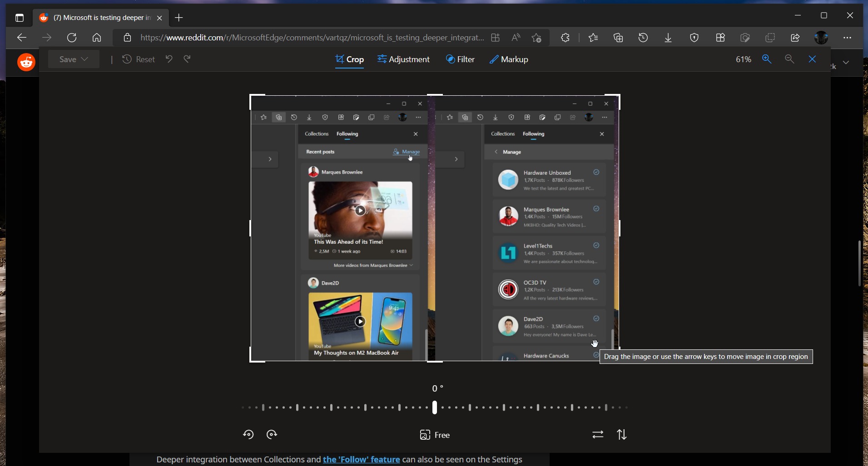Select the Crop tool
868x466 pixels.
[350, 59]
